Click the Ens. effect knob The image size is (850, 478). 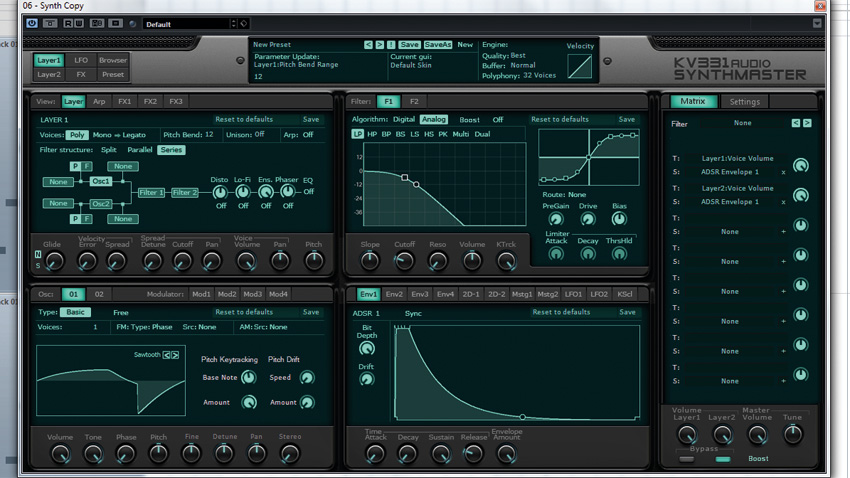(x=266, y=192)
